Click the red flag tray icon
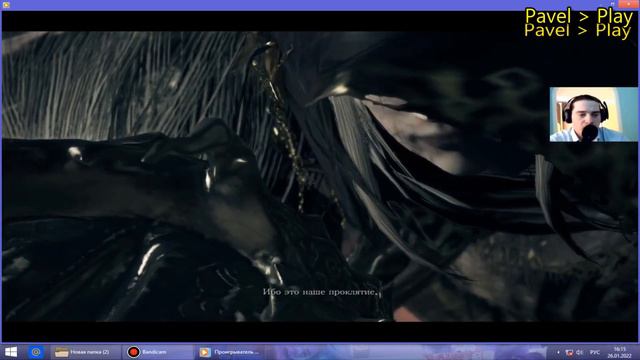 (569, 352)
